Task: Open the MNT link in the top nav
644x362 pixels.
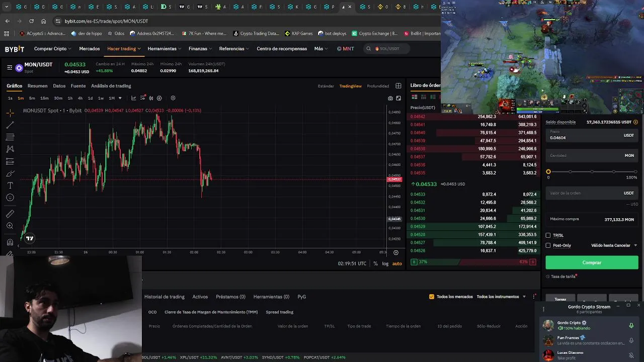Action: pyautogui.click(x=346, y=49)
